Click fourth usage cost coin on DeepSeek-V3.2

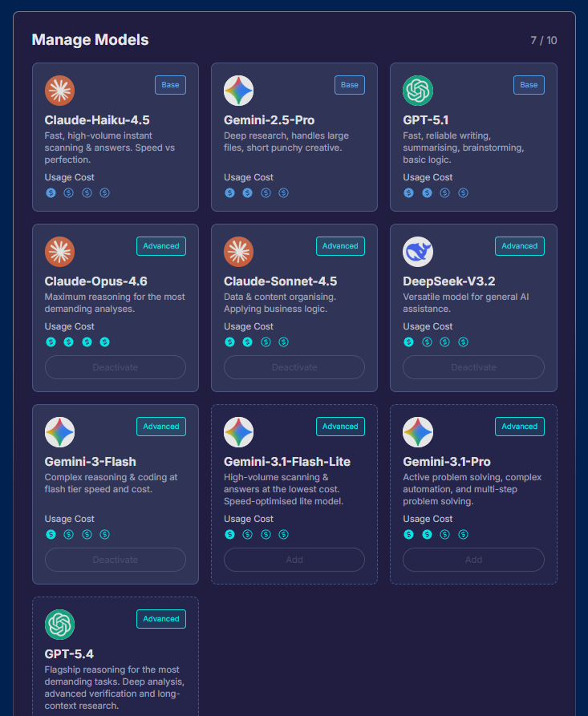point(464,342)
